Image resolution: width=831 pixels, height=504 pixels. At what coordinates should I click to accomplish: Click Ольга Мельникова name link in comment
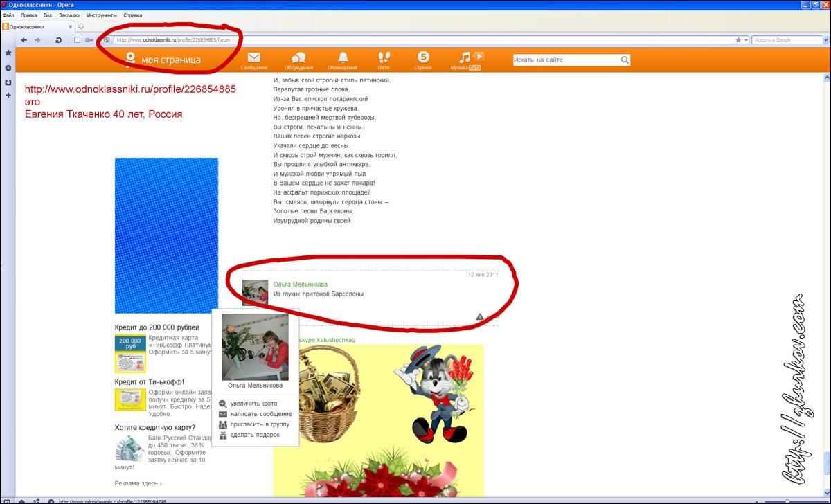click(x=301, y=285)
